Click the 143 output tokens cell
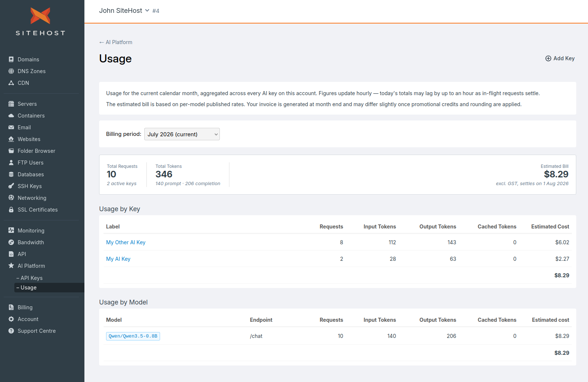Image resolution: width=588 pixels, height=382 pixels. pyautogui.click(x=452, y=242)
